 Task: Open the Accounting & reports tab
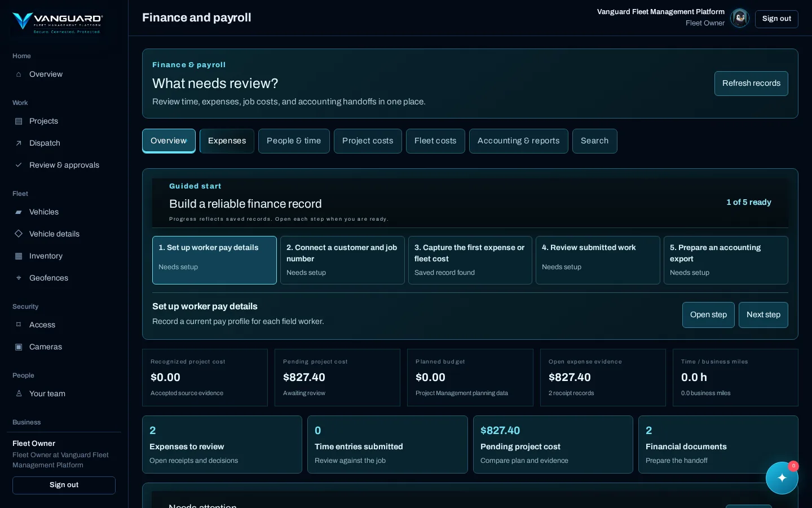[519, 141]
